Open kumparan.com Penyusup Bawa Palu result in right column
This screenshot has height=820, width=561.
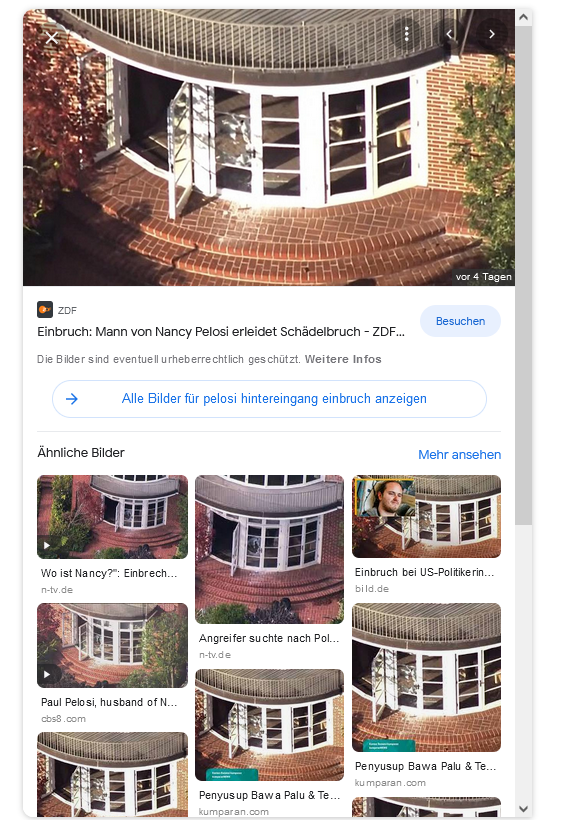coord(426,677)
